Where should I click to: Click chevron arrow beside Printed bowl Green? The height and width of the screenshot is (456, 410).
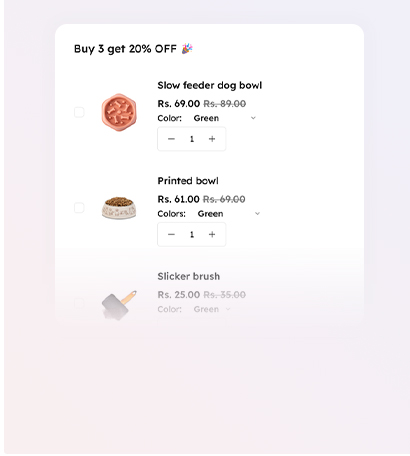coord(257,214)
